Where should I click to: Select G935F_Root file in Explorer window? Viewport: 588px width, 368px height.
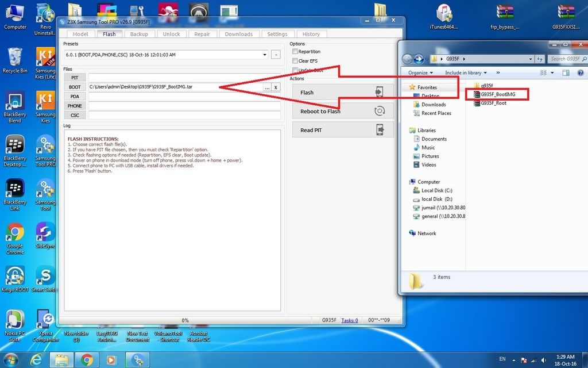[x=490, y=103]
